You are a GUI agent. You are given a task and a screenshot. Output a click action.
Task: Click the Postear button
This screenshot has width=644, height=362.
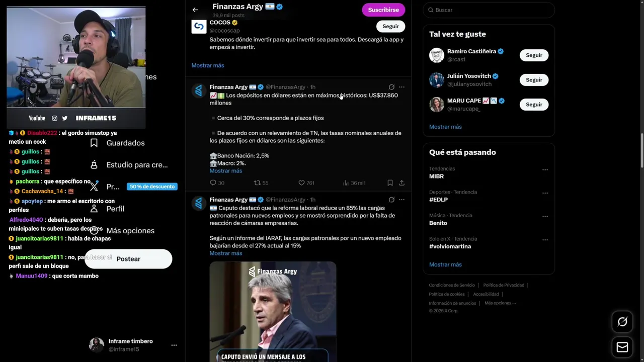pos(128,259)
